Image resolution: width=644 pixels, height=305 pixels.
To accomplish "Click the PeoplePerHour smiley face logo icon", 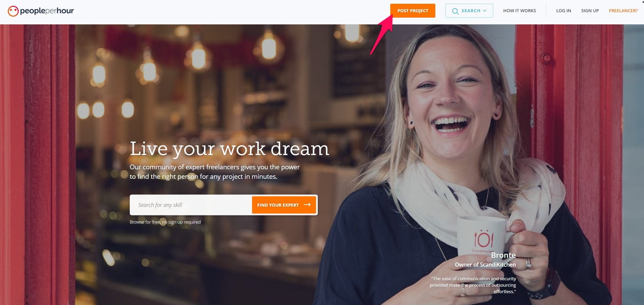I will tap(13, 11).
